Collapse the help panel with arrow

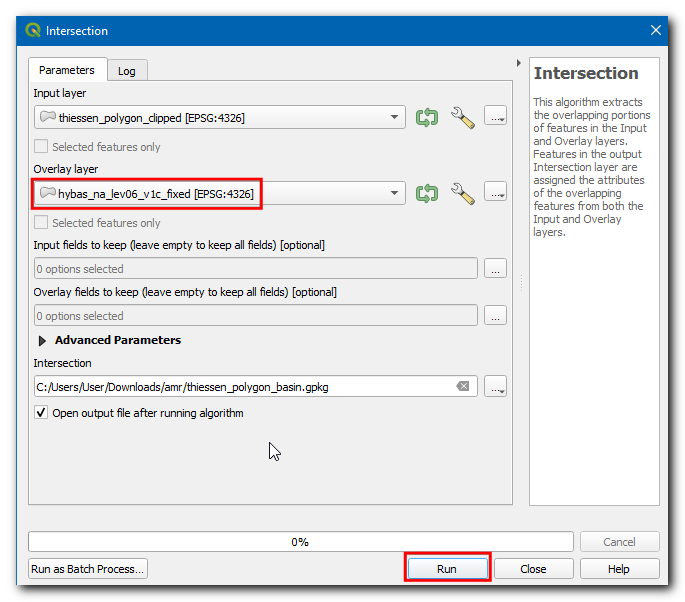click(x=518, y=63)
